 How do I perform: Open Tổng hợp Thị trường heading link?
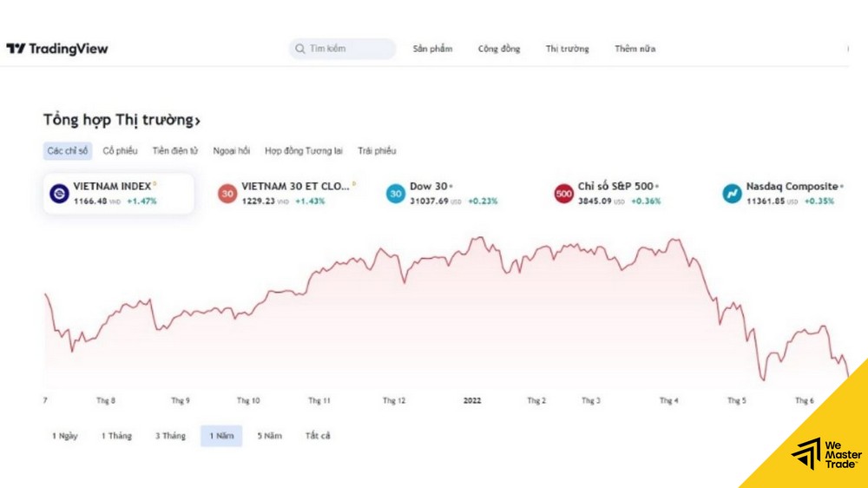pyautogui.click(x=122, y=121)
